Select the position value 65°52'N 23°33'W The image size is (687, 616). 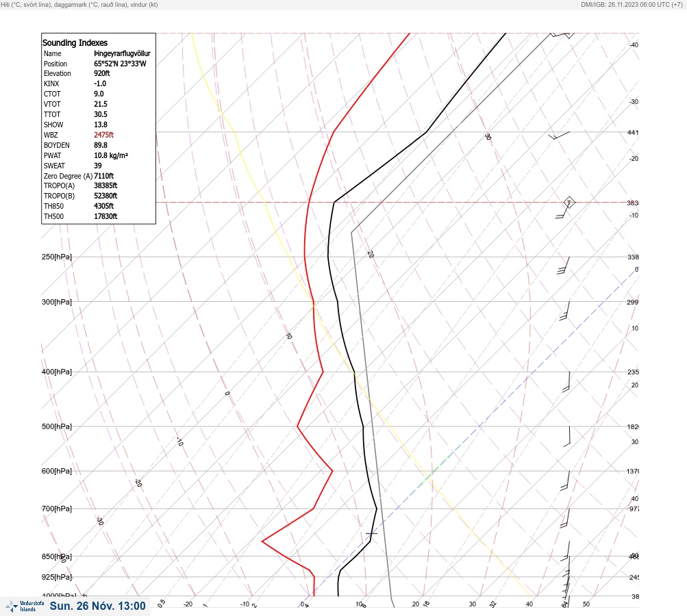[120, 64]
